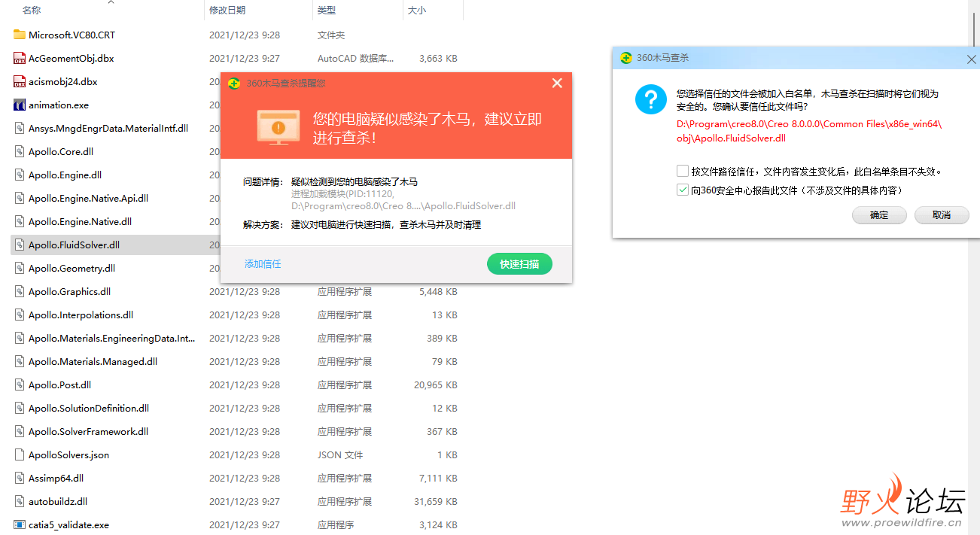The width and height of the screenshot is (980, 535).
Task: Close the red trojan alert popup
Action: point(557,83)
